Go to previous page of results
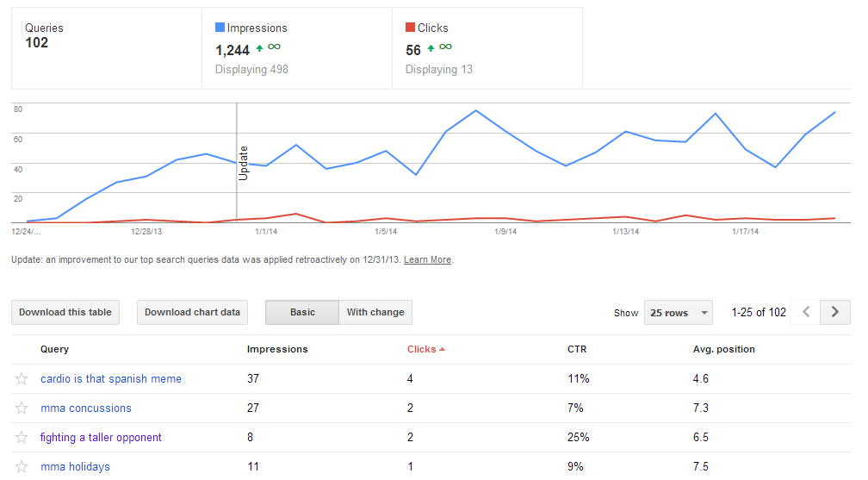Viewport: 868px width, 480px height. click(806, 312)
